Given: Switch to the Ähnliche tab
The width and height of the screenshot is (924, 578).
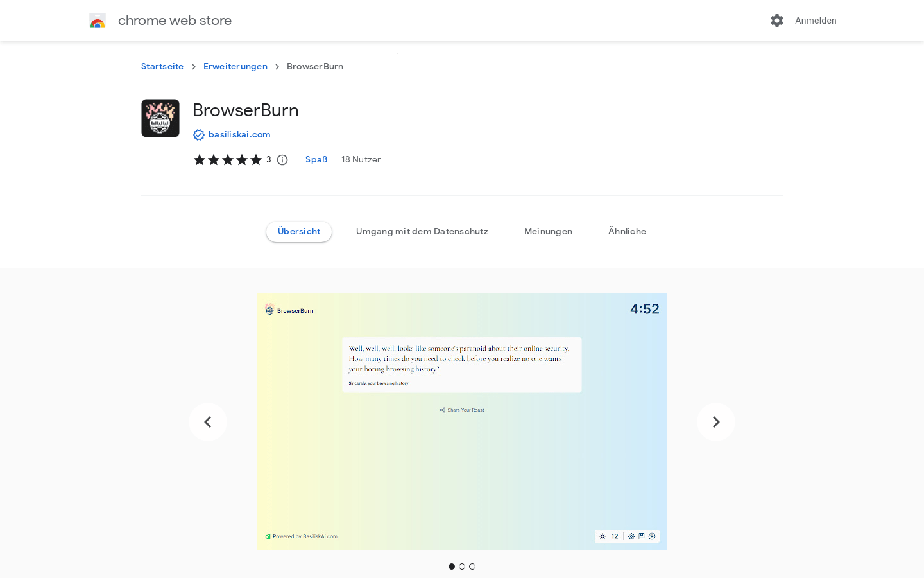Looking at the screenshot, I should click(x=627, y=231).
